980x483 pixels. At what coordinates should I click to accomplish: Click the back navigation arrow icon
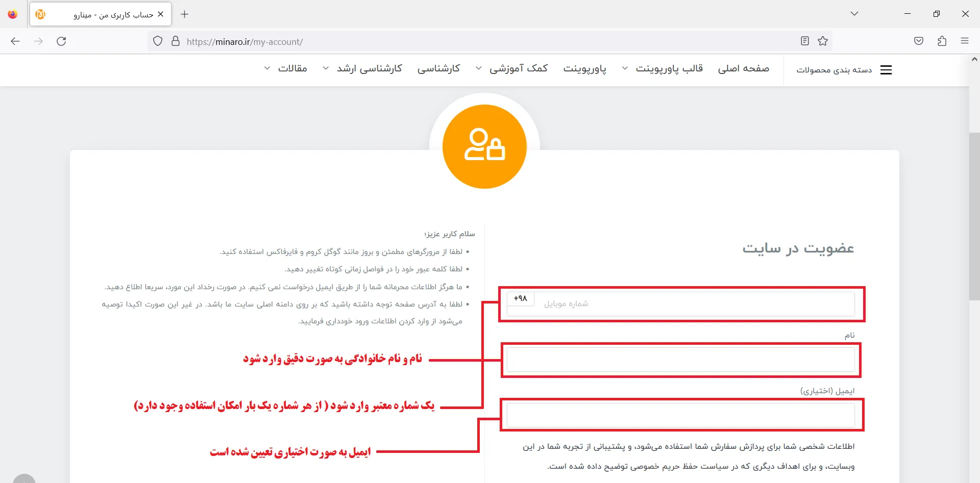[x=15, y=41]
